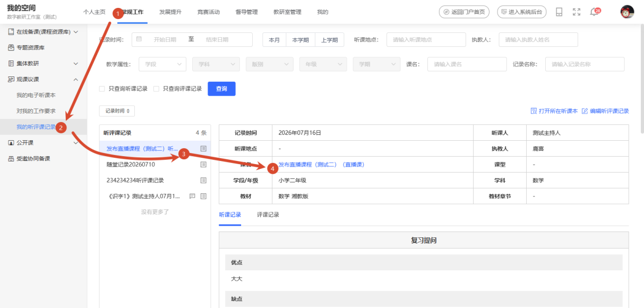Click the blue 查询 button
644x308 pixels.
tap(221, 89)
